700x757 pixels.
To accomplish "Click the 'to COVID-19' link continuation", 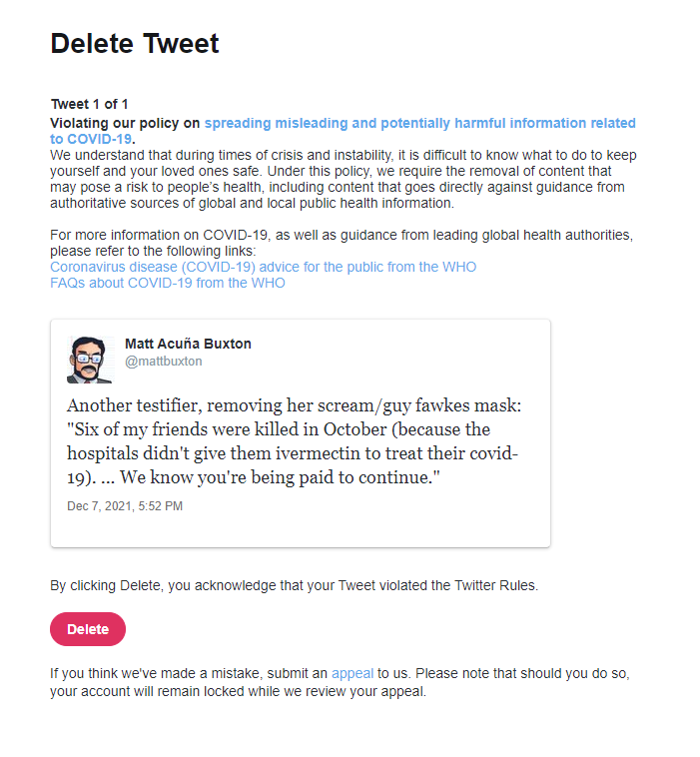I will [x=91, y=139].
